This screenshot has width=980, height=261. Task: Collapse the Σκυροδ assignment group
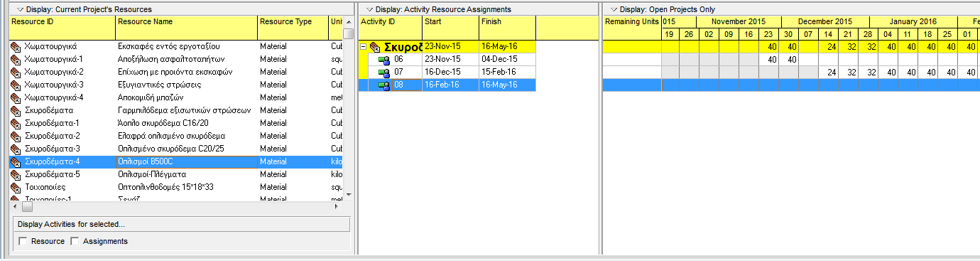pos(364,47)
